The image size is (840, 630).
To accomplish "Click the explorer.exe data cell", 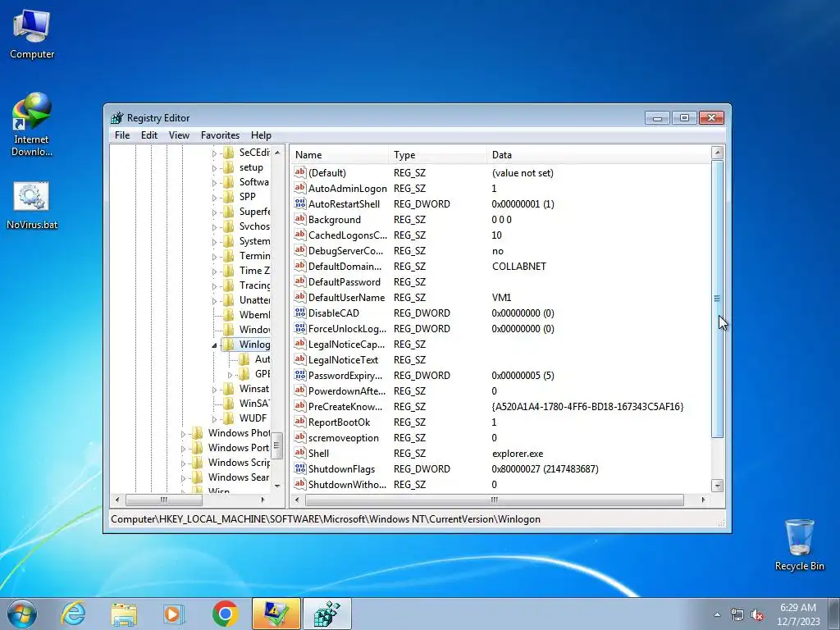I will click(x=517, y=453).
